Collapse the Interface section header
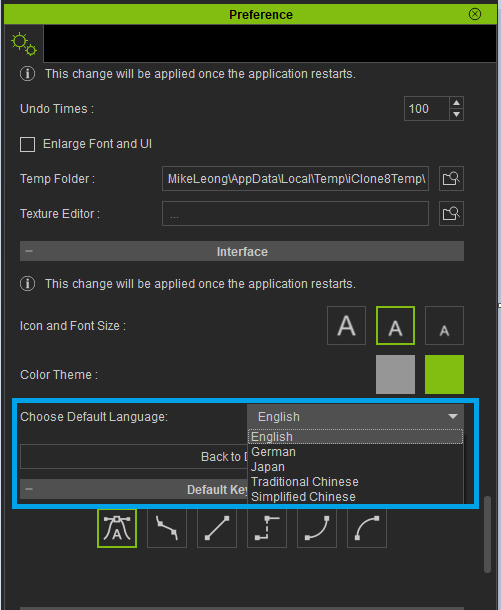The width and height of the screenshot is (501, 610). tap(242, 251)
